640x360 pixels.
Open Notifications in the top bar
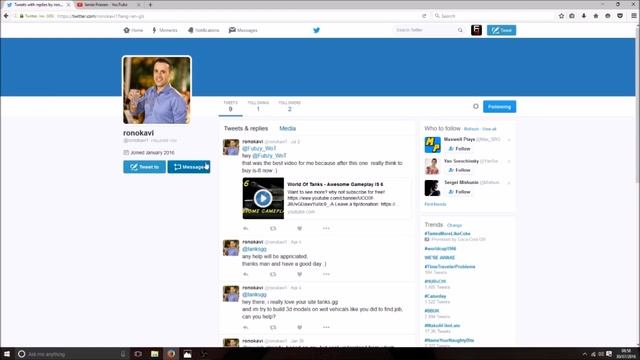click(x=203, y=30)
